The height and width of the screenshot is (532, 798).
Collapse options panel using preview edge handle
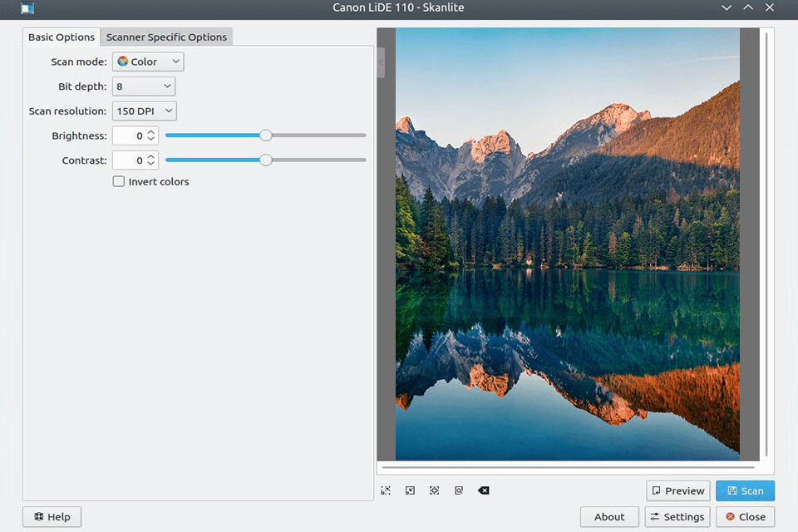coord(381,62)
